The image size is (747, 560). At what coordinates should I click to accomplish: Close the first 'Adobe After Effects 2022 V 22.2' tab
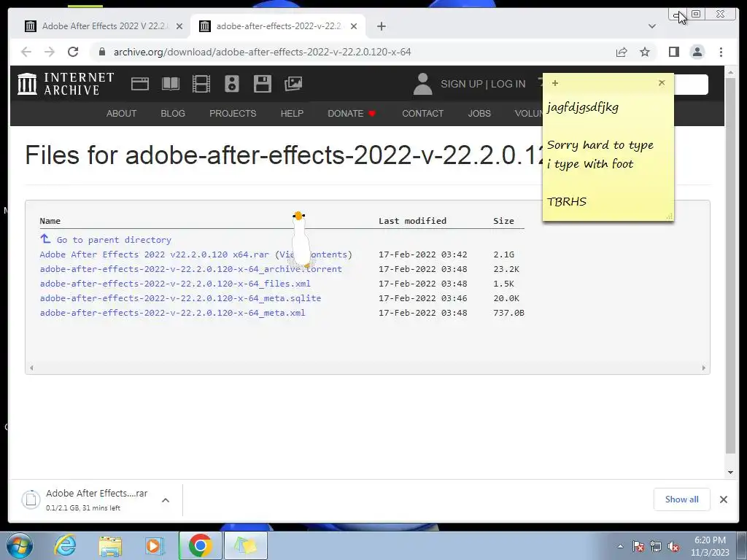[x=179, y=26]
